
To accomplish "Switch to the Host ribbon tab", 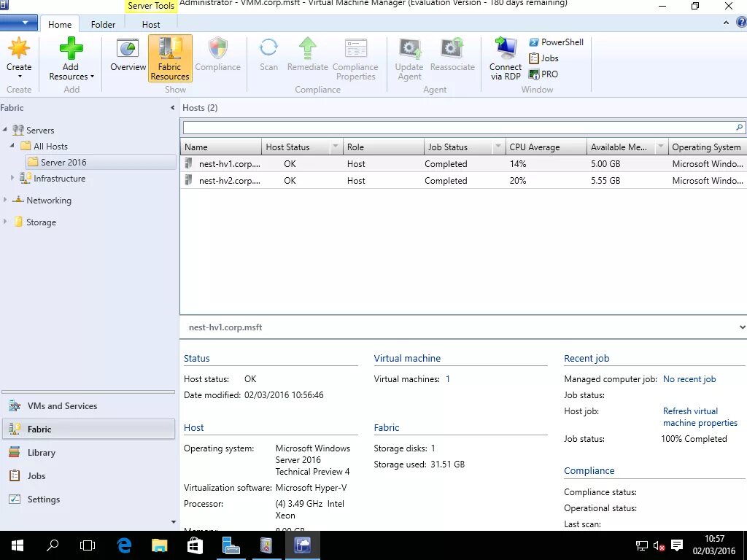I will coord(150,24).
